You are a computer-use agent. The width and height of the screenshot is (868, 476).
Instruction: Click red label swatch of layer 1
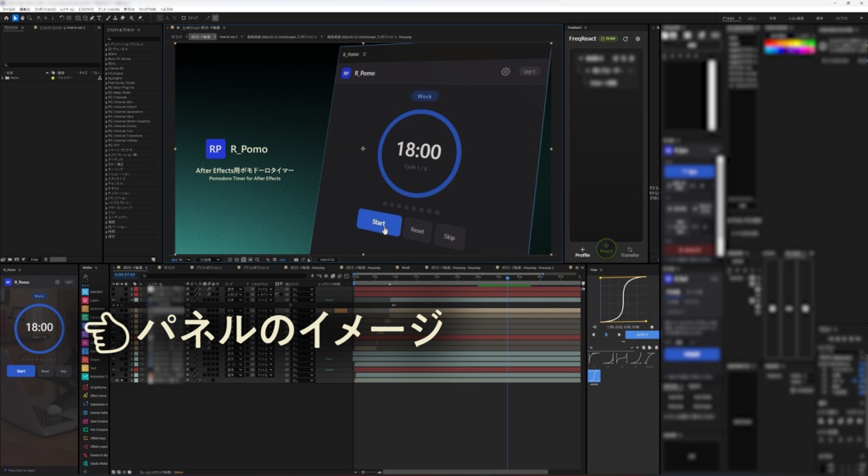pyautogui.click(x=136, y=289)
